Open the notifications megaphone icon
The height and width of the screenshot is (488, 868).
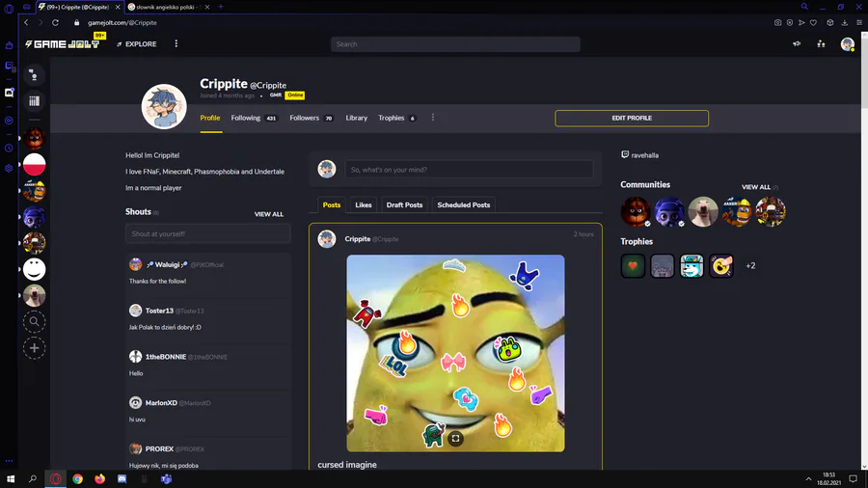[797, 43]
